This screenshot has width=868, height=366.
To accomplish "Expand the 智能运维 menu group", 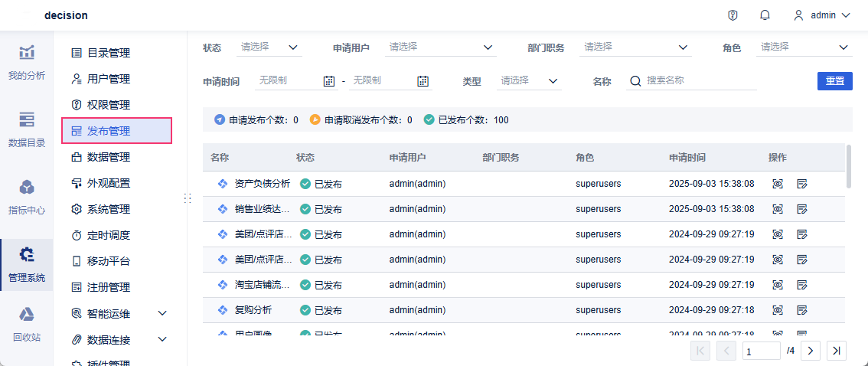I will click(162, 313).
